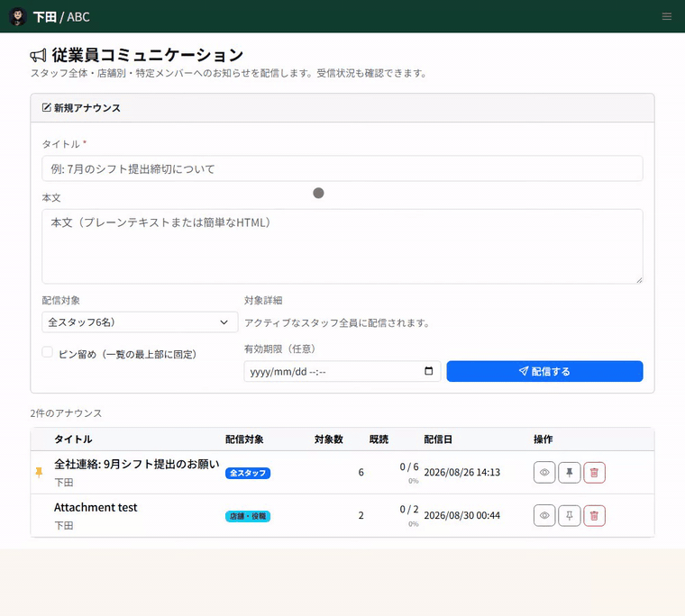Click title 全社連絡: 9月シフト提出のお願い
This screenshot has width=685, height=616.
click(x=136, y=464)
